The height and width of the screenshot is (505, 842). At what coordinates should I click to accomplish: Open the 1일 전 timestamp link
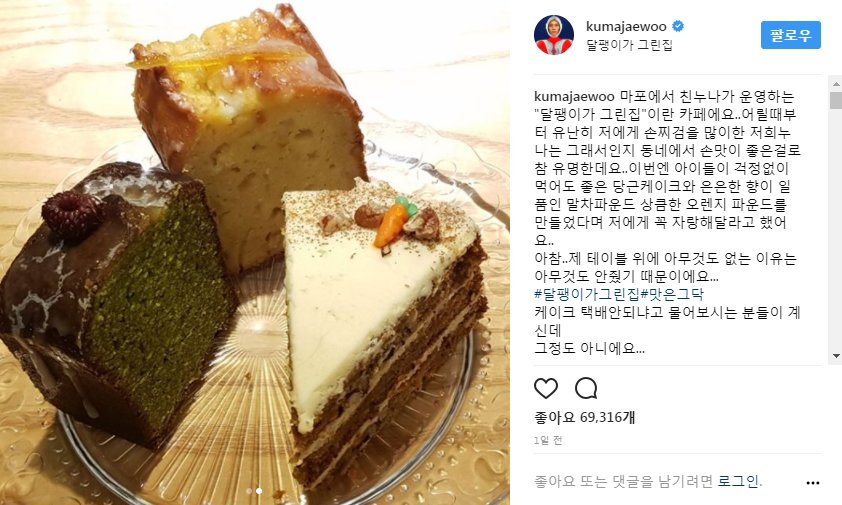548,440
